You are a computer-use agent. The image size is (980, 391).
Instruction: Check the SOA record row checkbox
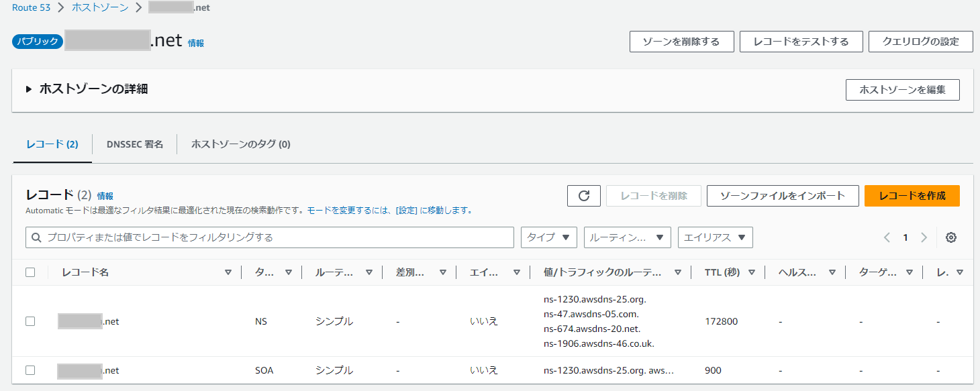30,370
